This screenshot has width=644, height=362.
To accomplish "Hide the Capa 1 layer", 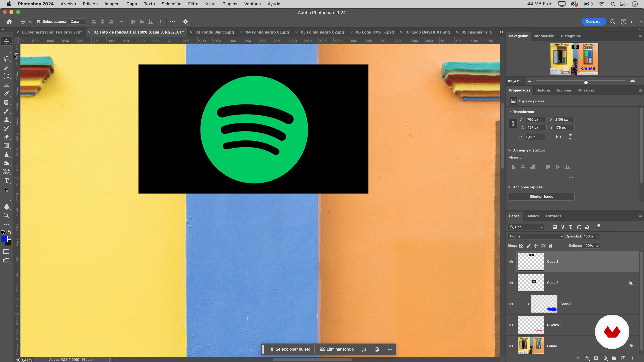I will 511,304.
